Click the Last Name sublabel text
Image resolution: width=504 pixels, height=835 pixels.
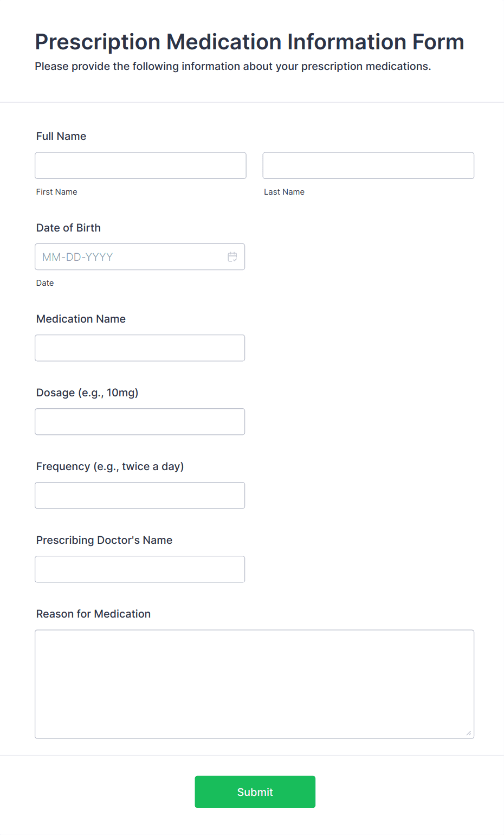(284, 192)
